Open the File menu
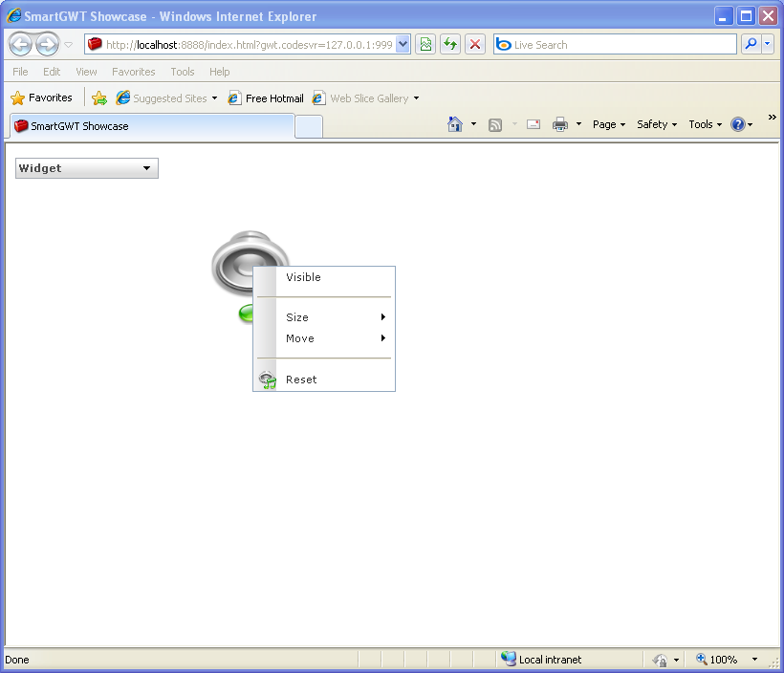 pyautogui.click(x=20, y=72)
